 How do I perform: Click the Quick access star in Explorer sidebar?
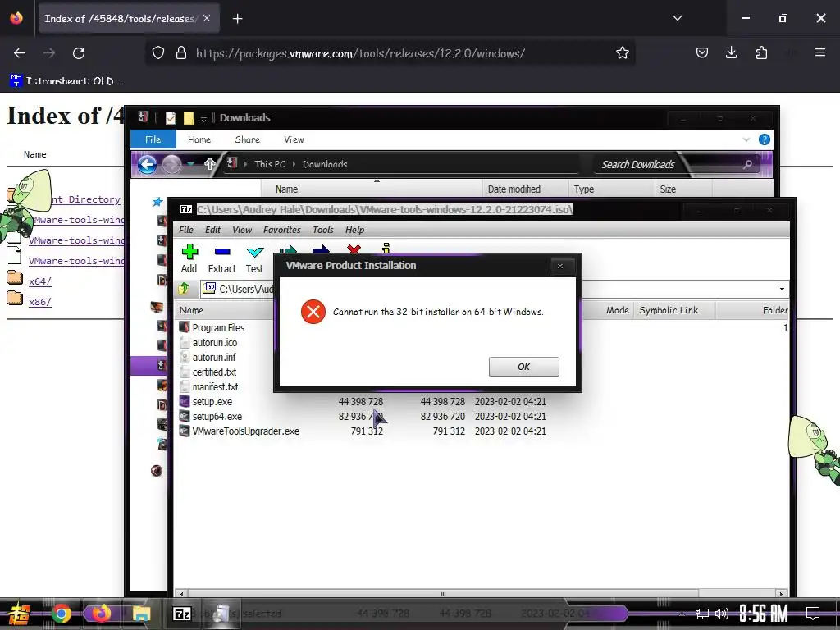point(157,202)
